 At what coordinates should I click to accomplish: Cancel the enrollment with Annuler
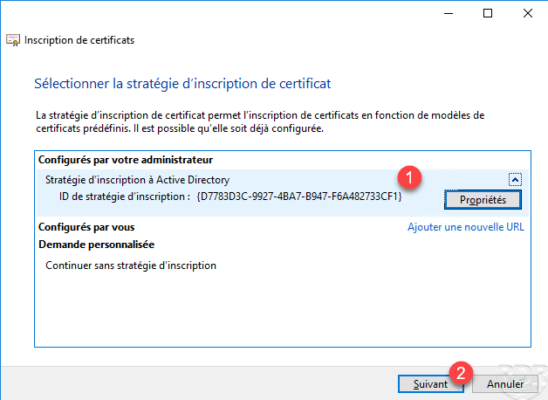(505, 384)
